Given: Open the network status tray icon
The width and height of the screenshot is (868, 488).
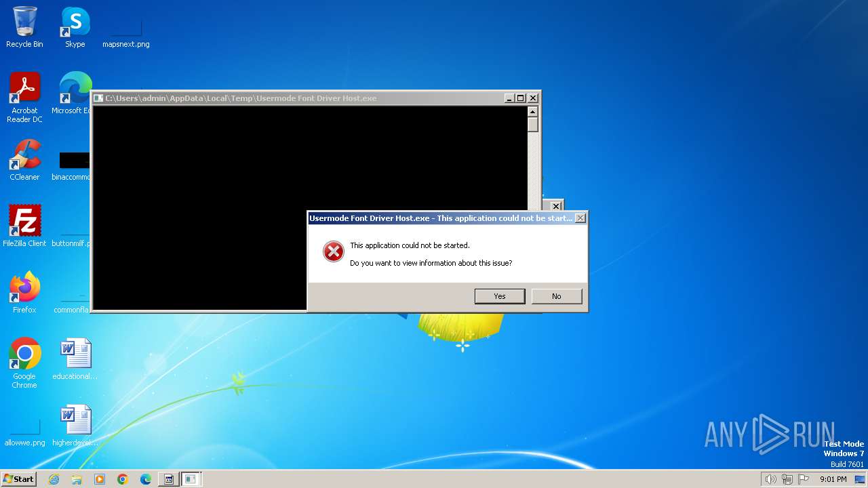Looking at the screenshot, I should [x=787, y=479].
